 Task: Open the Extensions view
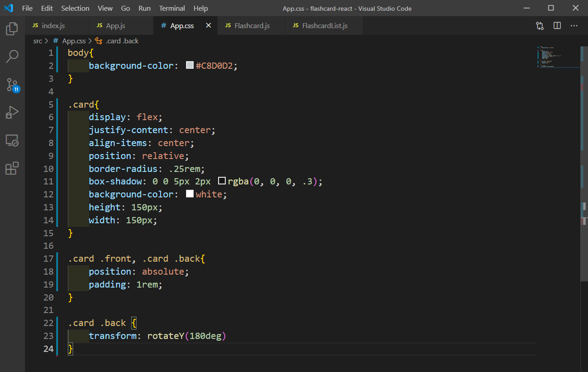point(12,168)
